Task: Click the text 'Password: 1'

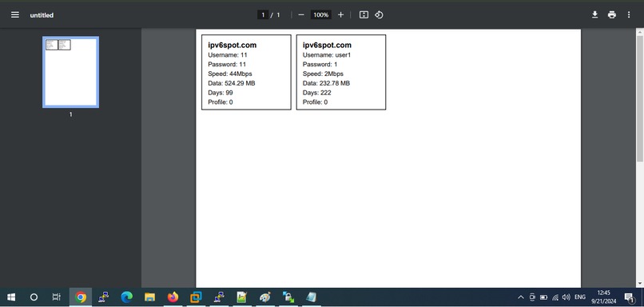Action: 320,64
